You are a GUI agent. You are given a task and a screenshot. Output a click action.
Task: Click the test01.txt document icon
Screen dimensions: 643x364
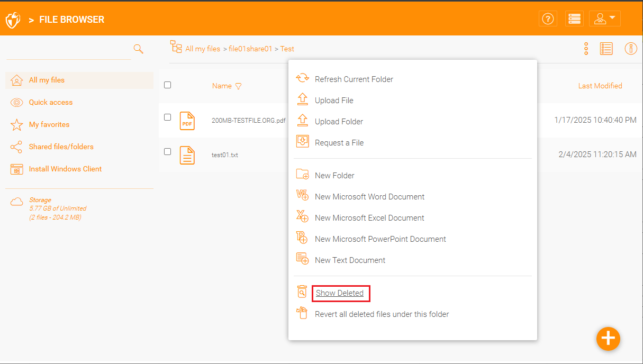point(187,155)
